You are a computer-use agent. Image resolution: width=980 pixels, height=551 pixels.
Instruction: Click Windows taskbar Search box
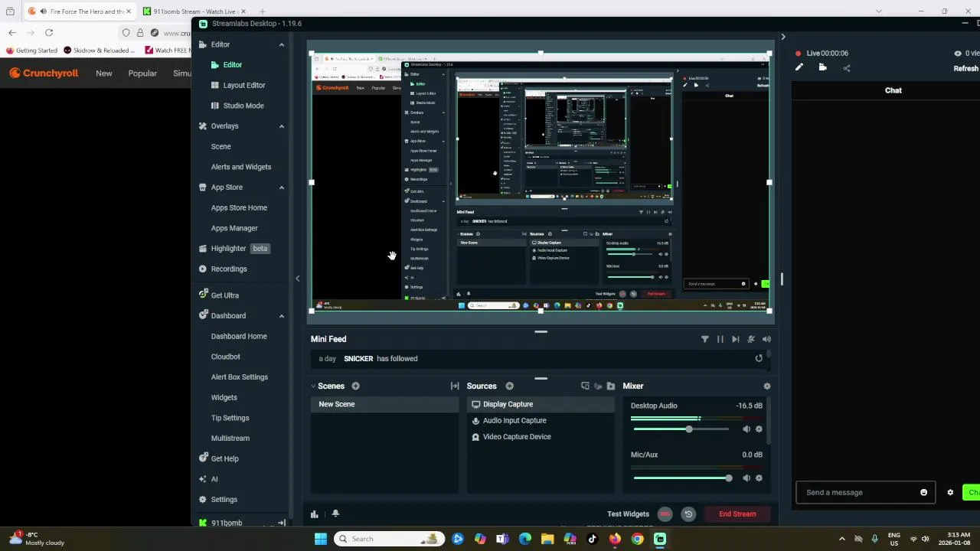tap(390, 539)
